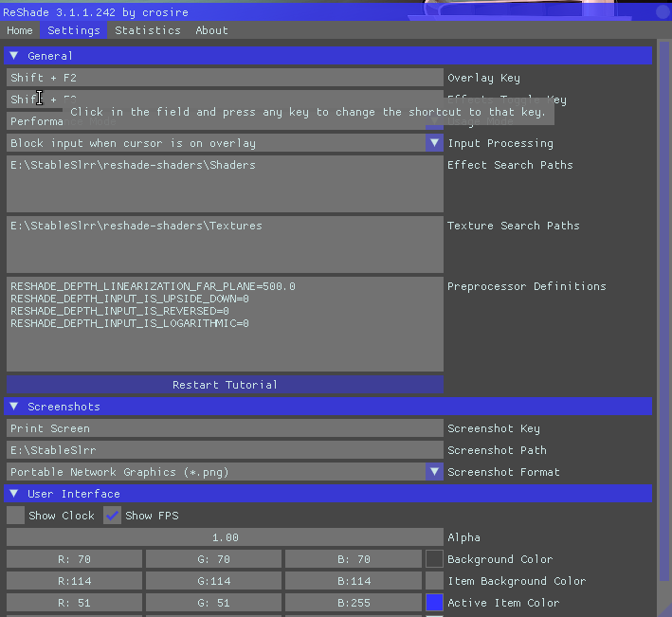This screenshot has width=672, height=617.
Task: Edit the Effect Search Paths box
Action: coord(225,184)
